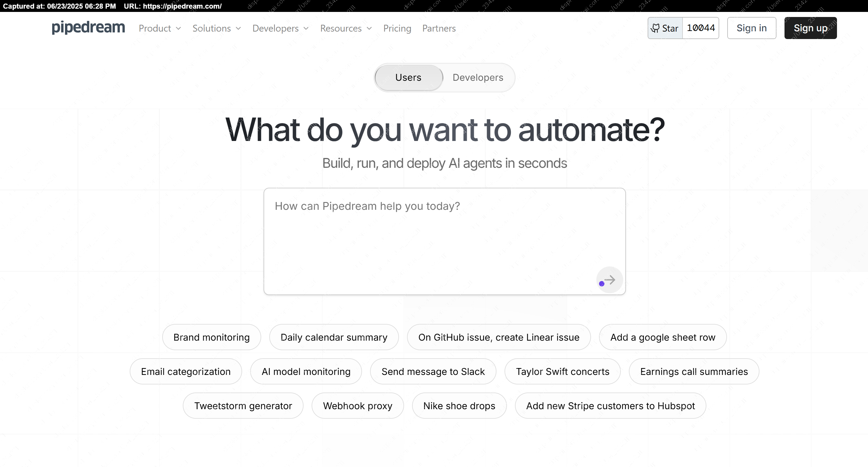Open the Resources dropdown
Viewport: 868px width, 467px height.
coord(346,28)
